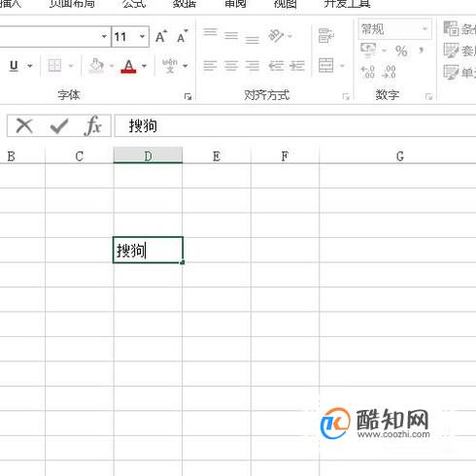This screenshot has height=476, width=476.
Task: Apply percent style
Action: click(x=401, y=51)
